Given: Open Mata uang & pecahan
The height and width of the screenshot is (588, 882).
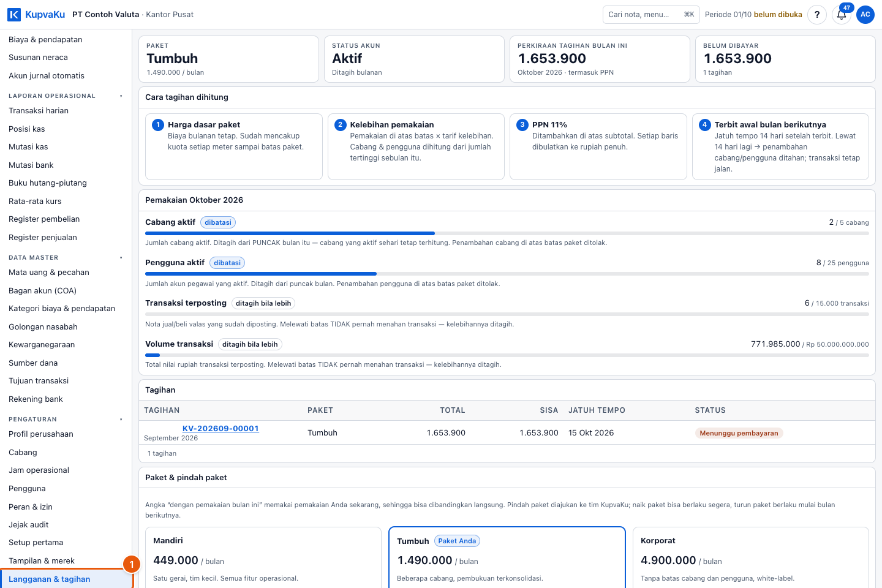Looking at the screenshot, I should coord(66,273).
